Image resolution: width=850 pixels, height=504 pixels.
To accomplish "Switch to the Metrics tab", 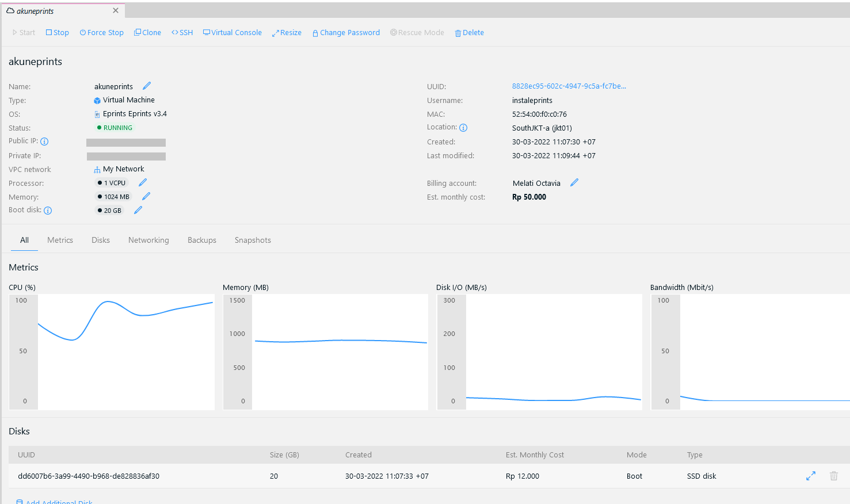I will [x=60, y=240].
